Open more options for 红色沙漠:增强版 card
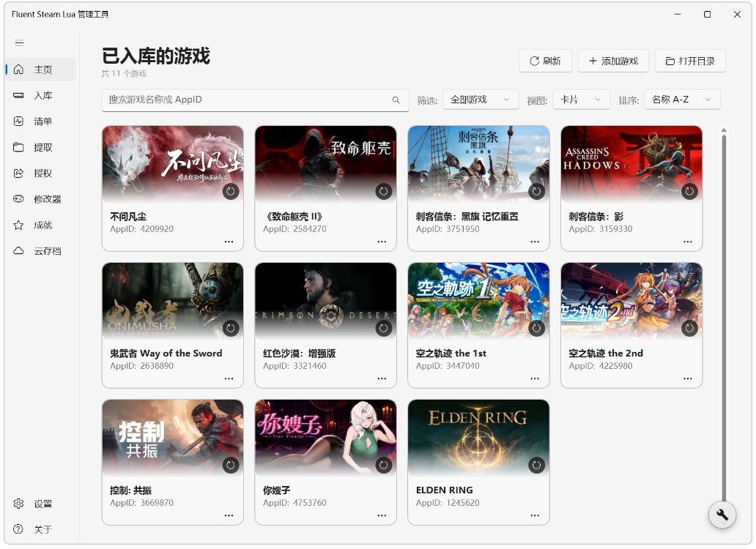Viewport: 756px width, 549px height. pos(382,378)
